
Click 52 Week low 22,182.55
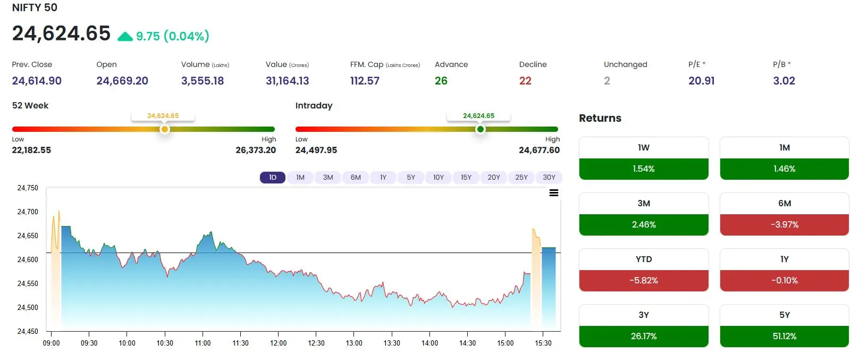31,150
